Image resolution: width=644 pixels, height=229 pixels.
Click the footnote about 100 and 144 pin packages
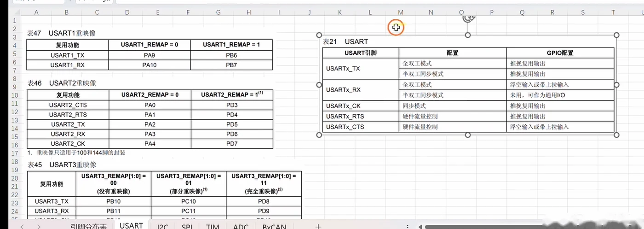coord(76,153)
